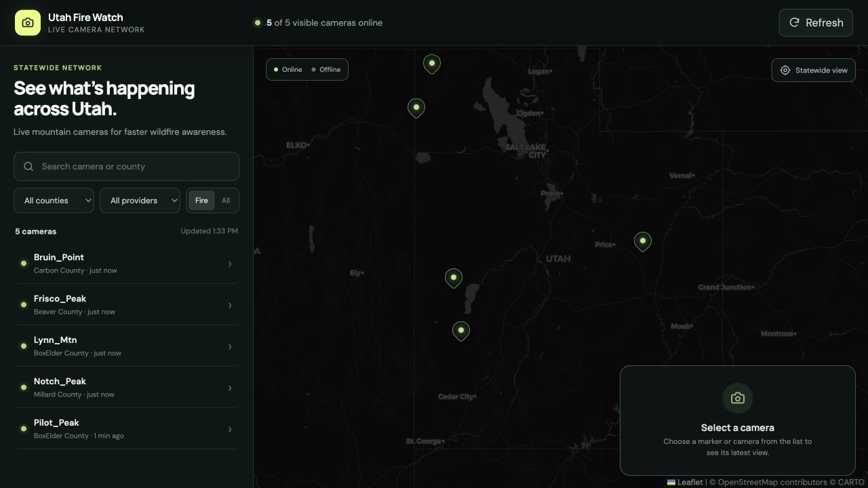
Task: Click the status dot beside Notch_Peak
Action: point(24,388)
